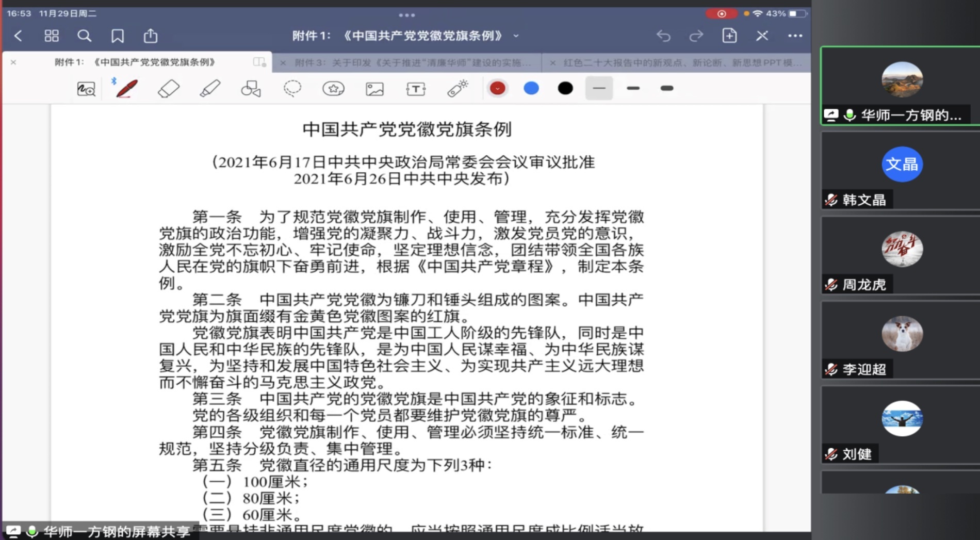Select the medium stroke width
The image size is (980, 540).
(x=633, y=88)
